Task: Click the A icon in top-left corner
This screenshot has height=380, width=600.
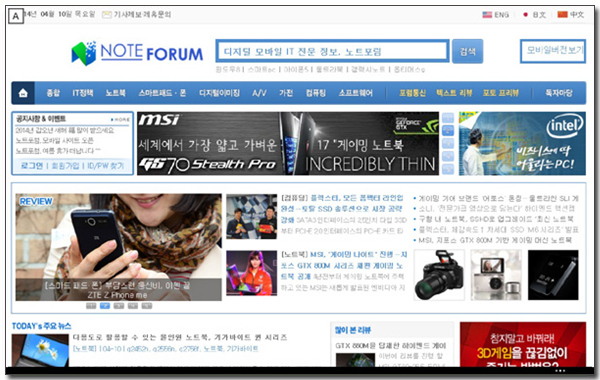Action: [16, 16]
